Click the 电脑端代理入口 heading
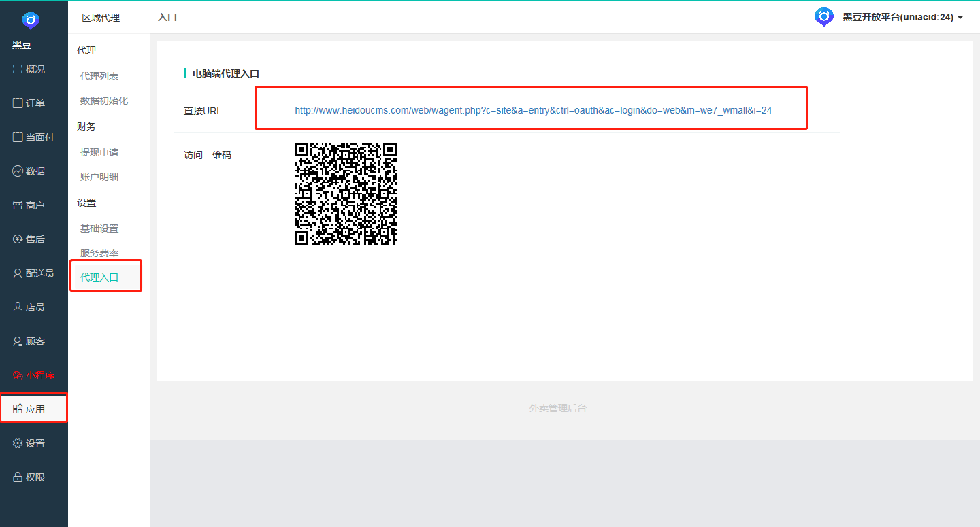 point(226,73)
